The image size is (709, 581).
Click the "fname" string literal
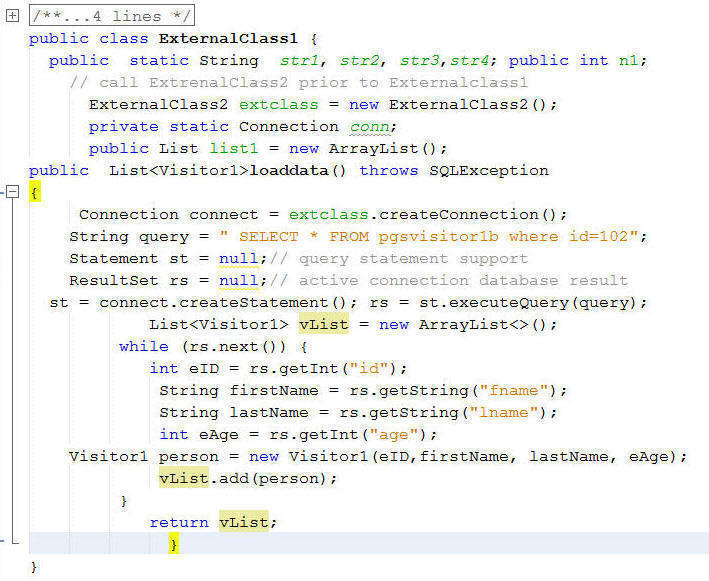click(x=514, y=390)
